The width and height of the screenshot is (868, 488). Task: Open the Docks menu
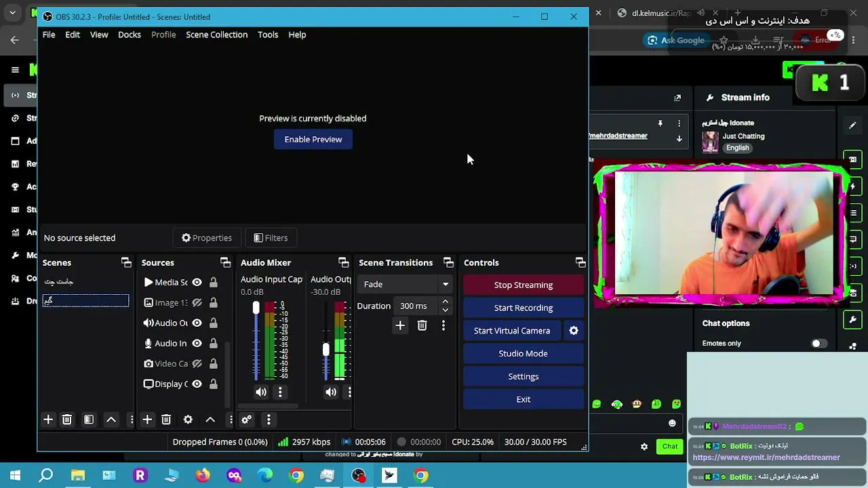tap(130, 35)
